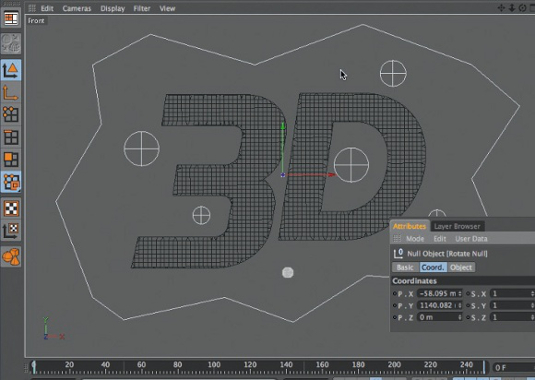Select the Model mode icon
The image size is (535, 380).
coord(11,70)
